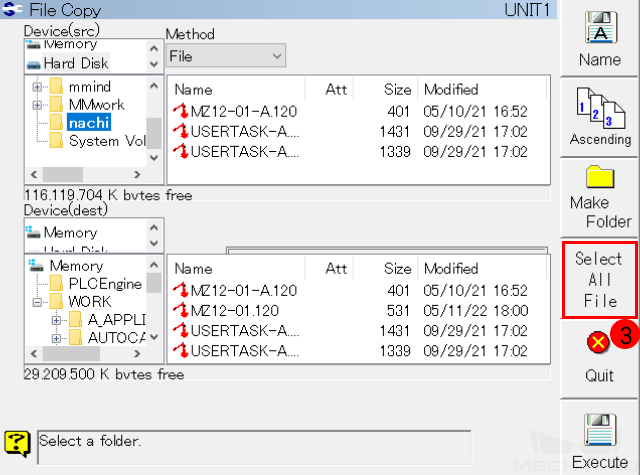
Task: Expand the AUTOCA folder node
Action: (x=56, y=338)
